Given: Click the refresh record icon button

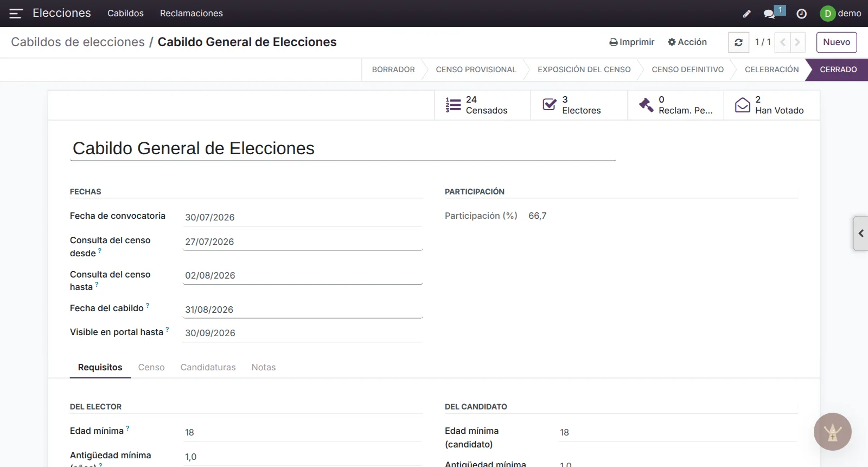Looking at the screenshot, I should click(738, 42).
